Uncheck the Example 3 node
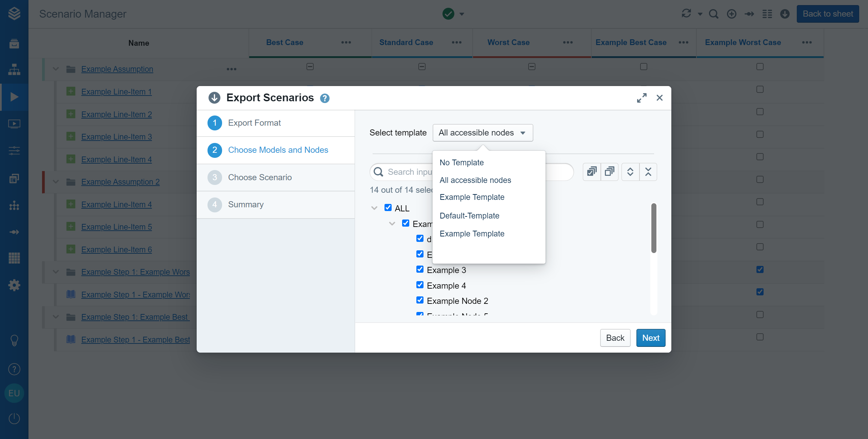 tap(420, 269)
